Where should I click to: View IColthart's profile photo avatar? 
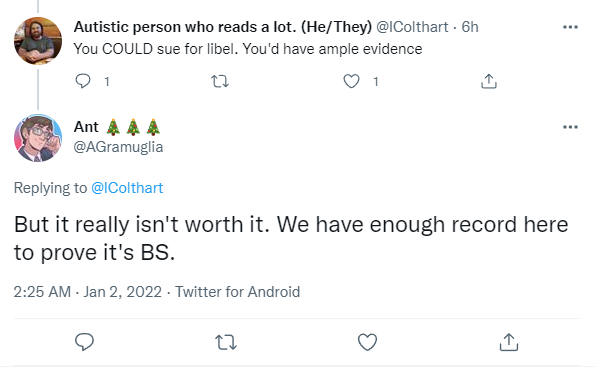point(38,41)
